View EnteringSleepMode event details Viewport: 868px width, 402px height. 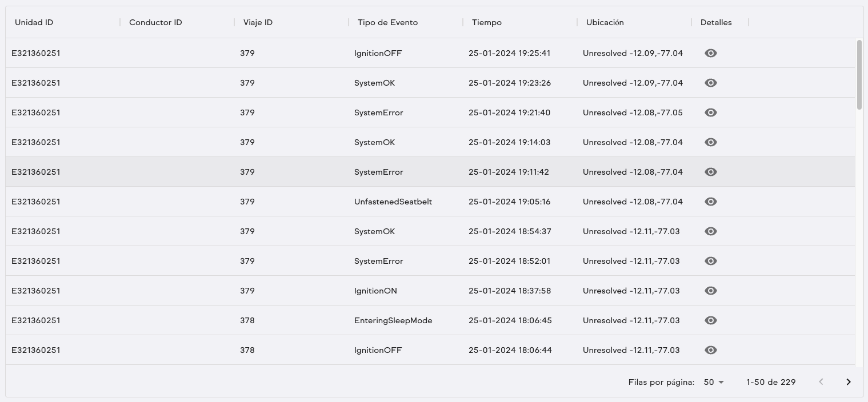(710, 320)
